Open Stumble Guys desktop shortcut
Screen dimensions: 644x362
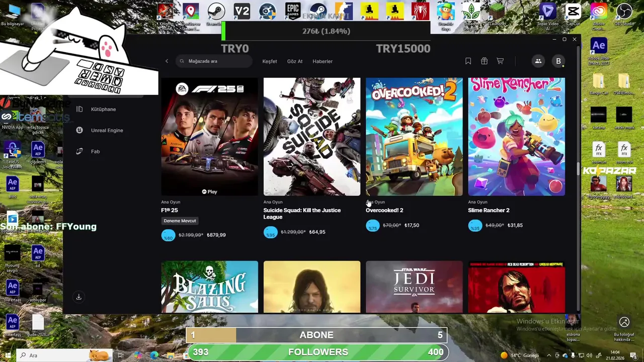[445, 16]
